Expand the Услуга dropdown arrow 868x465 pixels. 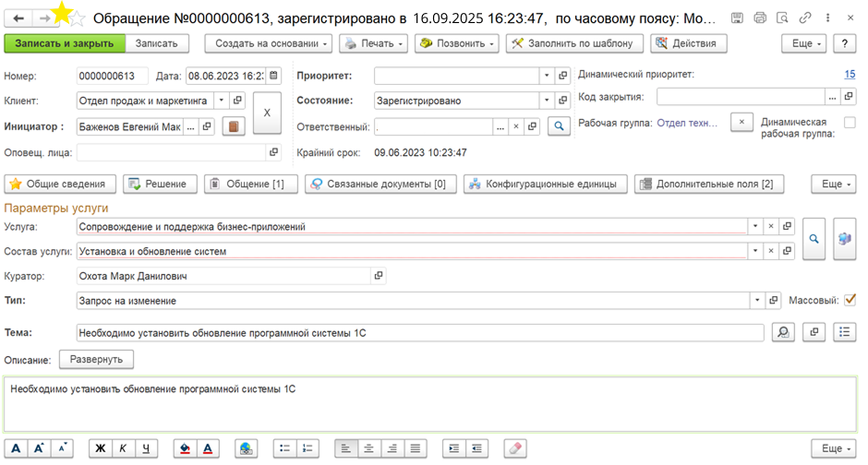point(755,226)
